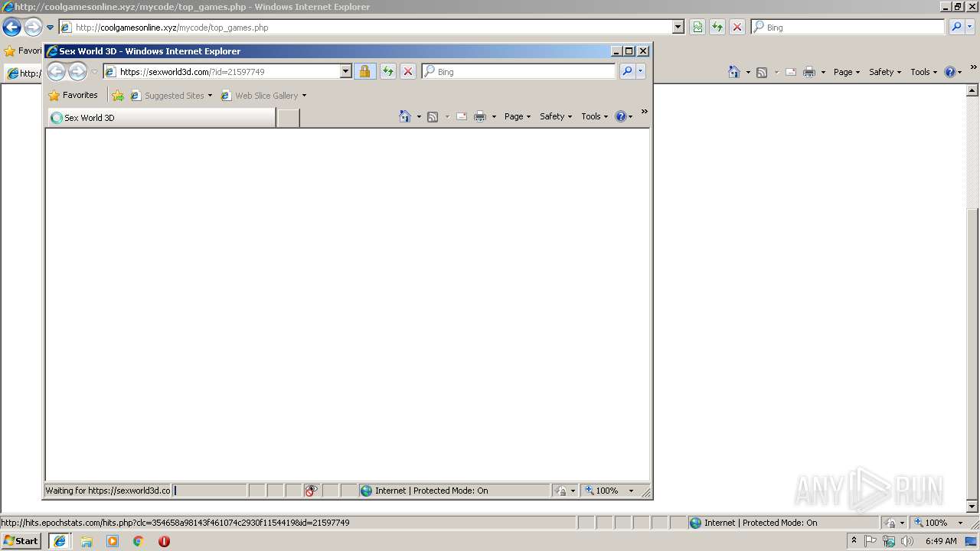The width and height of the screenshot is (980, 551).
Task: Open the Tools menu in the background window
Action: click(924, 72)
